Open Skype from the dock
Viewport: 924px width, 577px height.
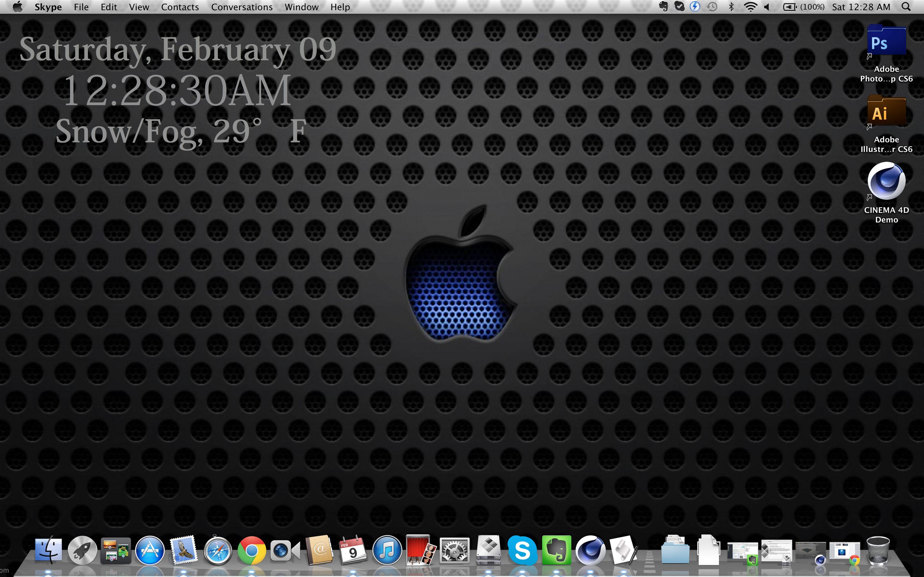coord(522,550)
